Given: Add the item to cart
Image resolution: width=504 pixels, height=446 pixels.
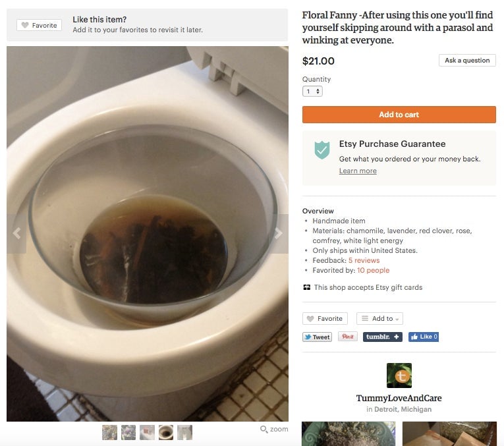Looking at the screenshot, I should (x=399, y=115).
